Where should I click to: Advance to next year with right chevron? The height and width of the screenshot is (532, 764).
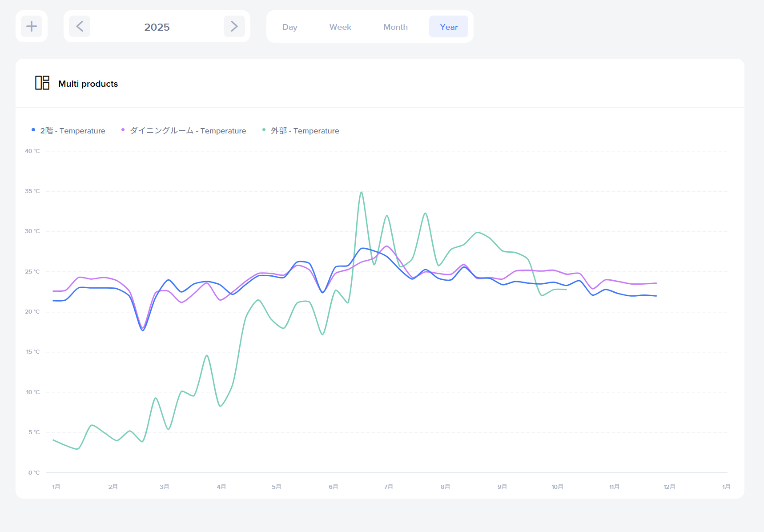[234, 27]
